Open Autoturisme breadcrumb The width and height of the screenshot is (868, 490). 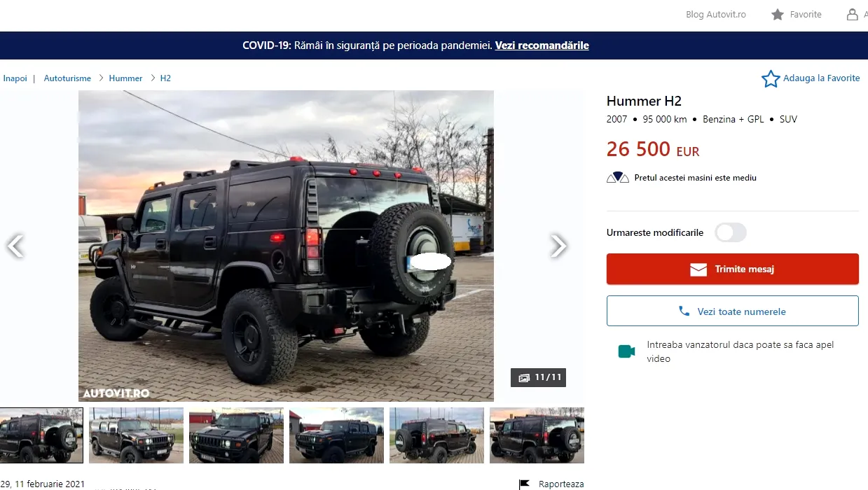tap(67, 78)
